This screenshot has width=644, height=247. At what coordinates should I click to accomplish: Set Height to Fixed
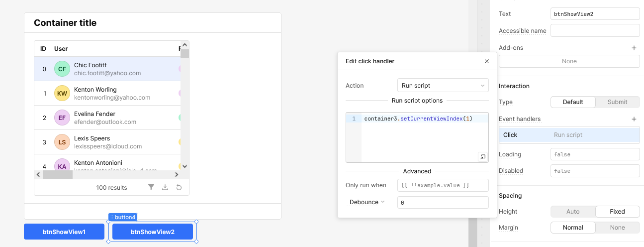617,212
